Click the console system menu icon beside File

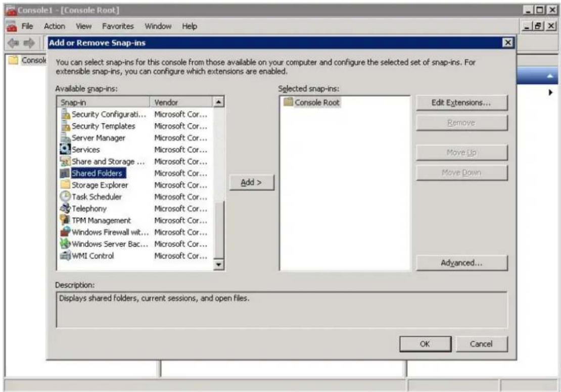pyautogui.click(x=12, y=26)
